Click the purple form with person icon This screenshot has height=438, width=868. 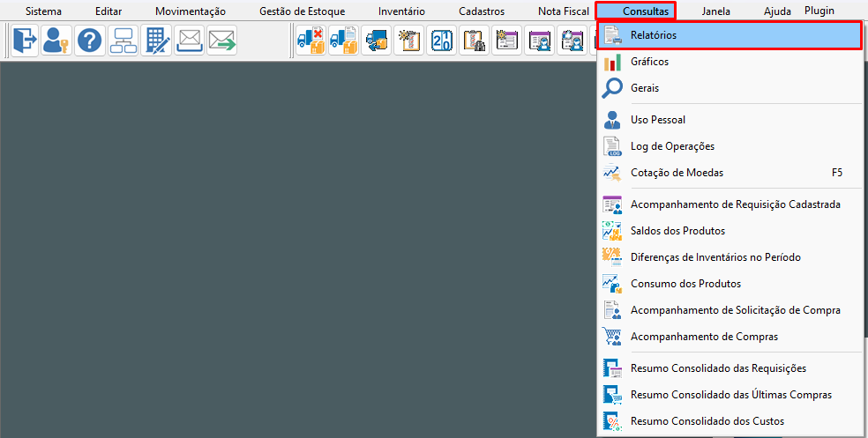[x=540, y=41]
